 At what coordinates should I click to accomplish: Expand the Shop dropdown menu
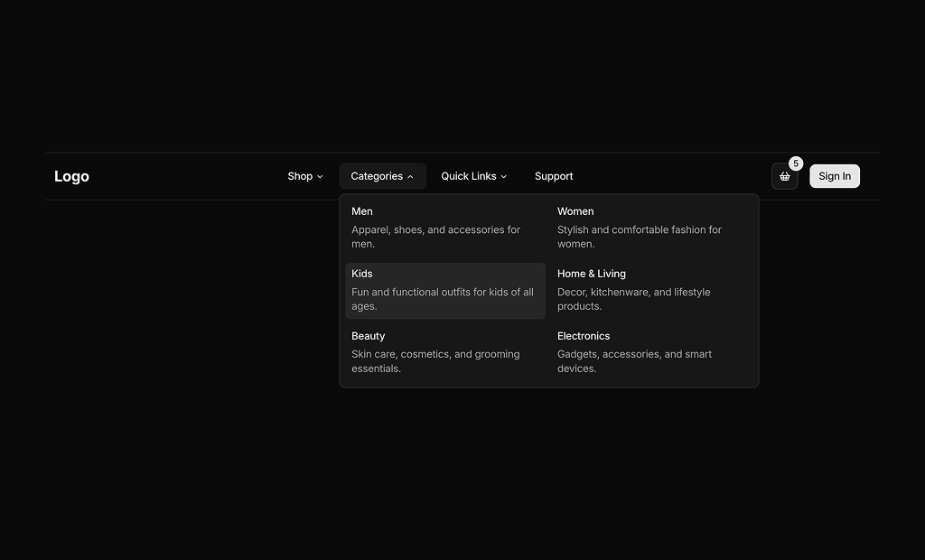pyautogui.click(x=304, y=176)
